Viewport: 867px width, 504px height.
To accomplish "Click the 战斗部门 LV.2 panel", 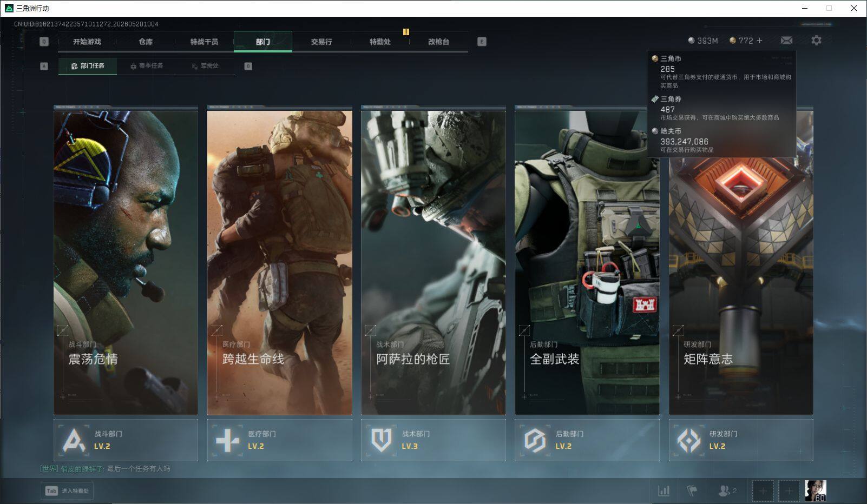I will tap(126, 440).
